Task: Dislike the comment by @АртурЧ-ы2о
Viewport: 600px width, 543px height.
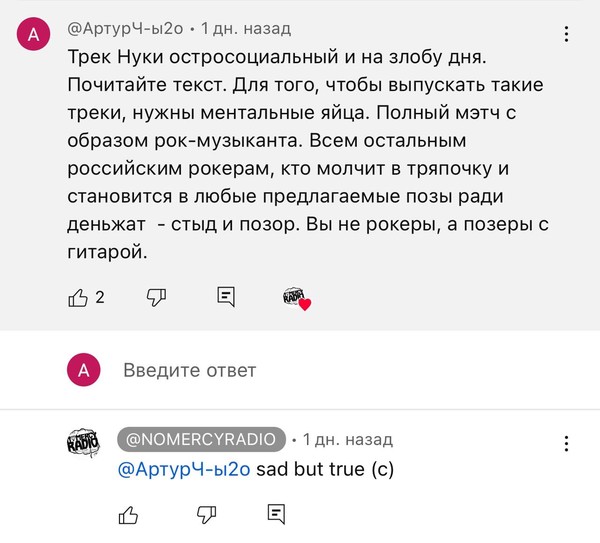Action: (157, 297)
